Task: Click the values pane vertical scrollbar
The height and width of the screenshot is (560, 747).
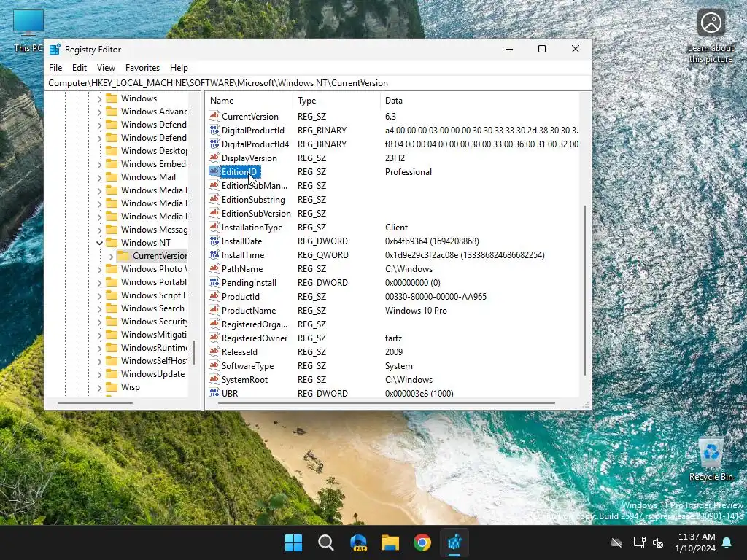Action: (x=584, y=290)
